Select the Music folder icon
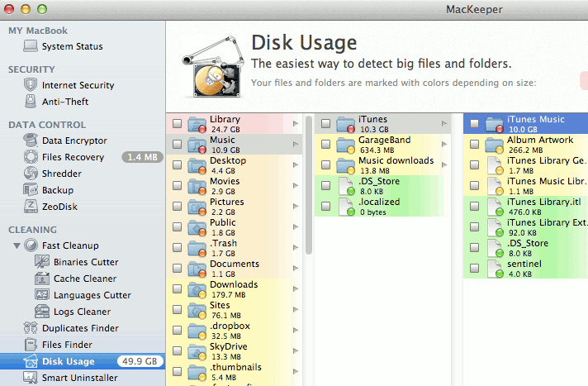Image resolution: width=588 pixels, height=386 pixels. click(x=197, y=145)
